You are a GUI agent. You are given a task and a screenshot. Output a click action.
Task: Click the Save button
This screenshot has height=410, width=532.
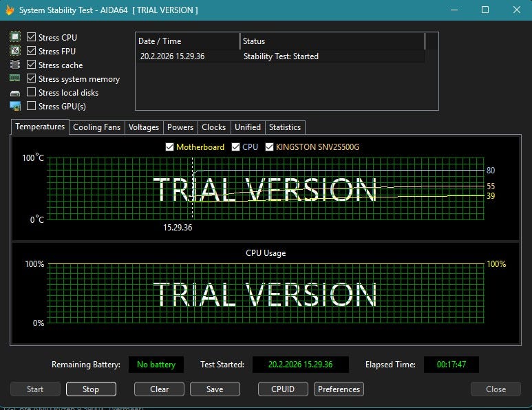[215, 389]
